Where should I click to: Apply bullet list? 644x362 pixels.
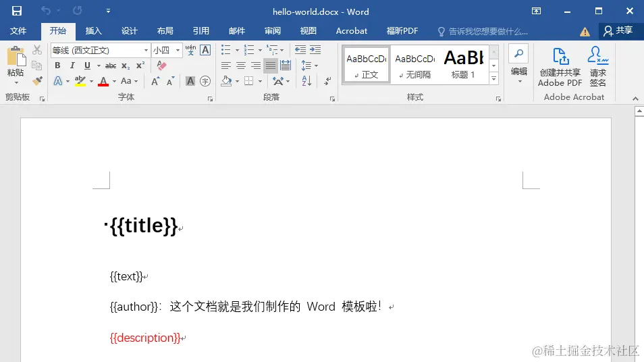pos(226,50)
